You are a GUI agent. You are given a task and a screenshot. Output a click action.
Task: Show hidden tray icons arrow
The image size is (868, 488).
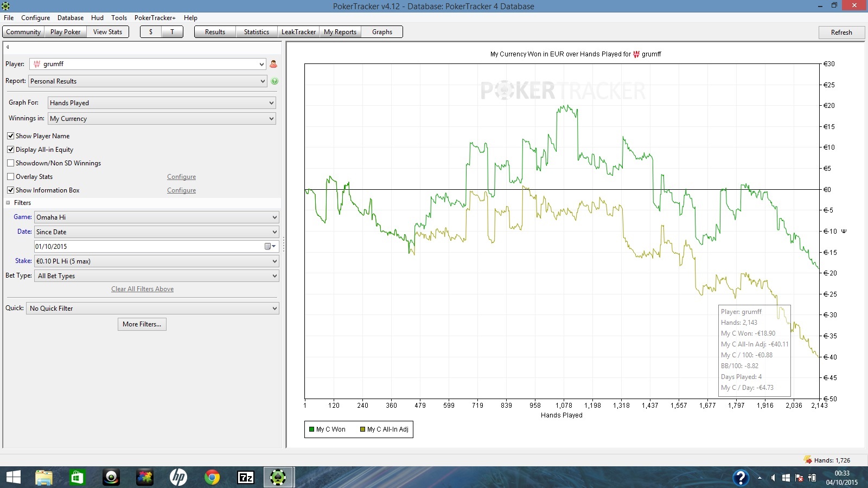click(x=759, y=478)
